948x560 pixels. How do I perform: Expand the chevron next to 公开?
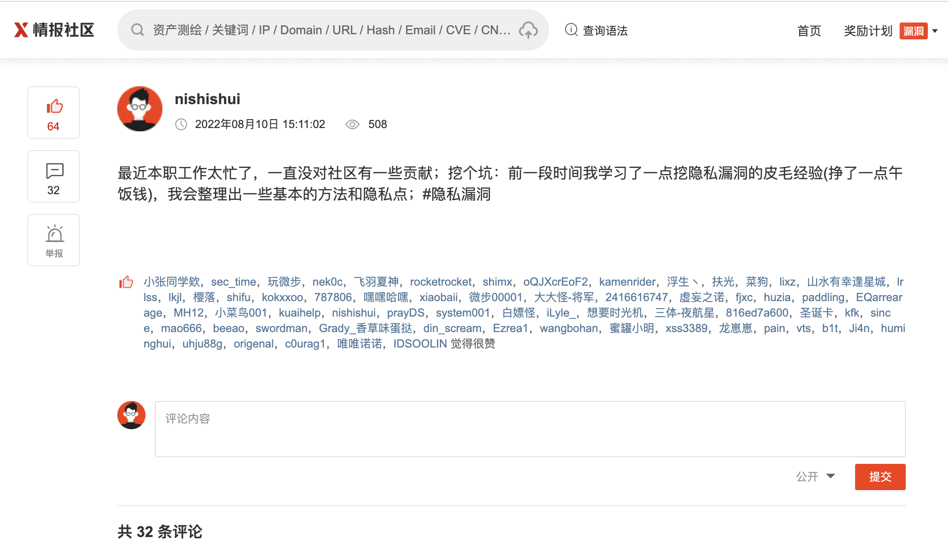[x=831, y=477]
